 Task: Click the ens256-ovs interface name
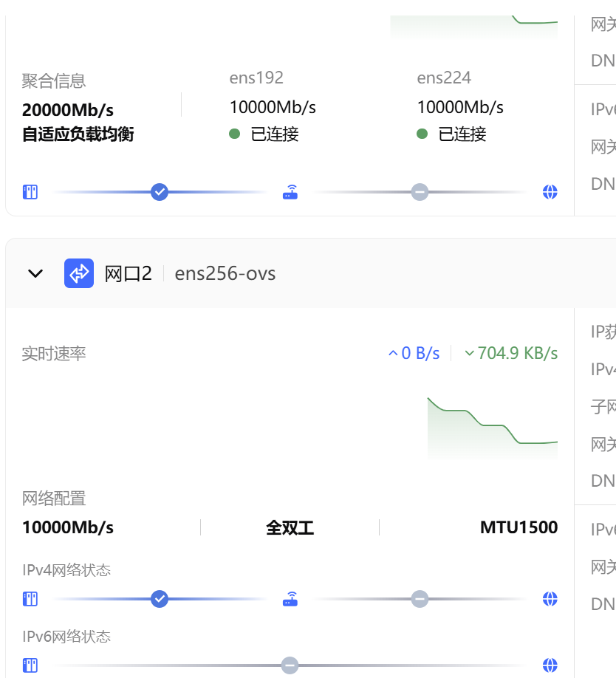click(225, 273)
